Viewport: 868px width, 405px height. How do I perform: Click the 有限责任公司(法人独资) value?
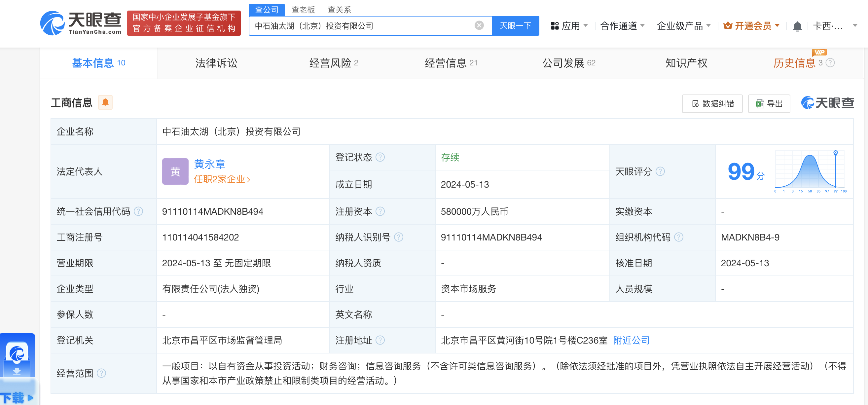211,289
